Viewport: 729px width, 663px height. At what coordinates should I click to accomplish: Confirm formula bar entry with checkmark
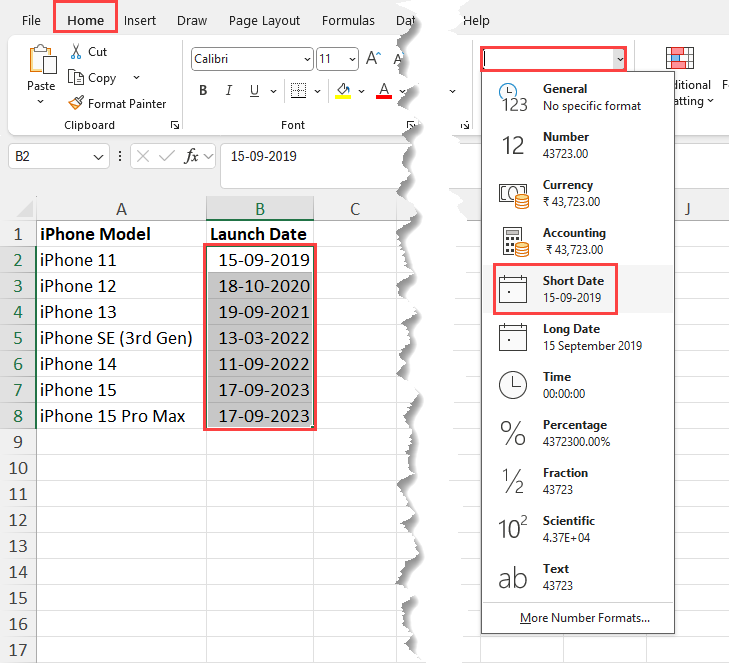tap(166, 156)
